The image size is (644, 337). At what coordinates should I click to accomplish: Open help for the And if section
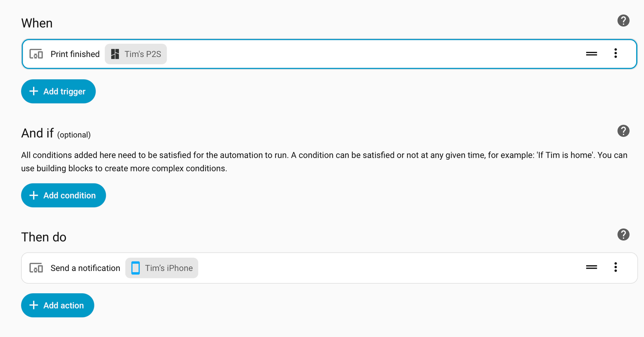[623, 131]
